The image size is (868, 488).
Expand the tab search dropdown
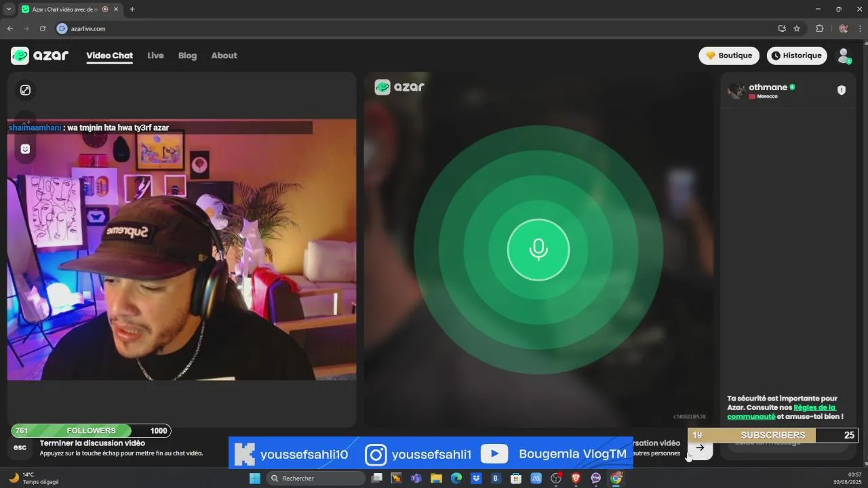pyautogui.click(x=9, y=9)
